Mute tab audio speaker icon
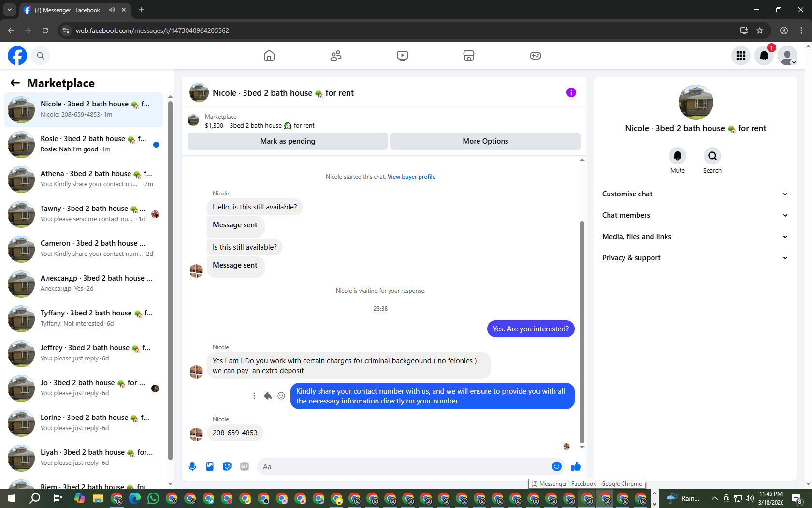This screenshot has height=508, width=812. point(112,10)
